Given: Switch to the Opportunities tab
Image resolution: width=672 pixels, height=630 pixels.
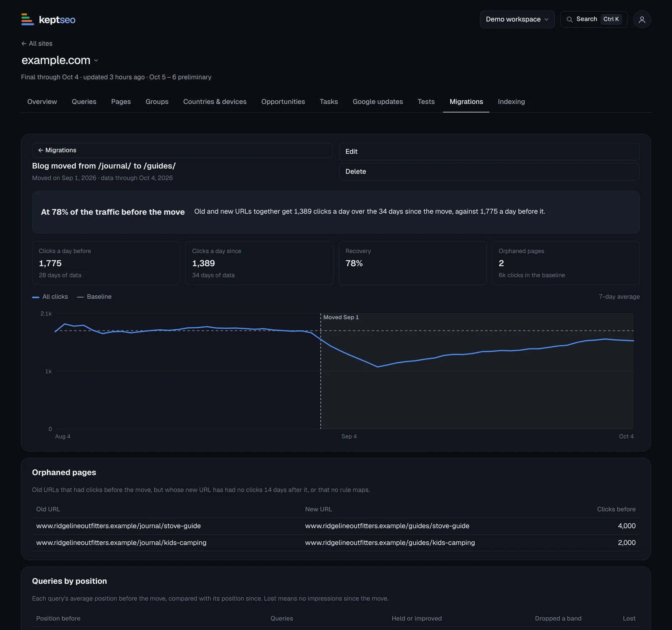Looking at the screenshot, I should point(283,102).
